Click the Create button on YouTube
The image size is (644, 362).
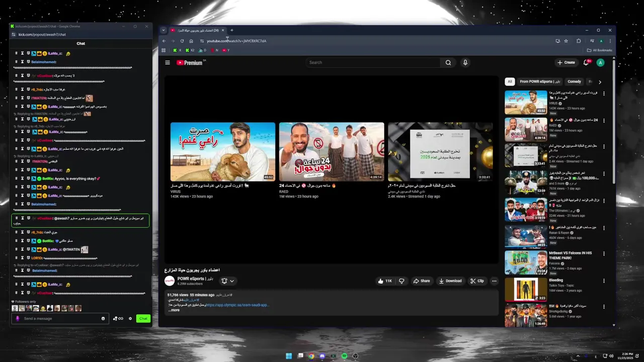click(x=566, y=63)
